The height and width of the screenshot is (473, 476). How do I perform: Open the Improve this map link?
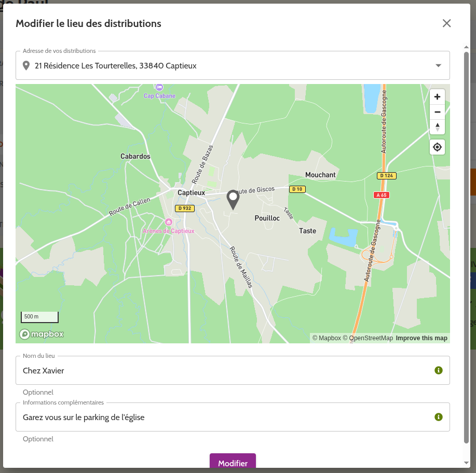click(x=421, y=338)
